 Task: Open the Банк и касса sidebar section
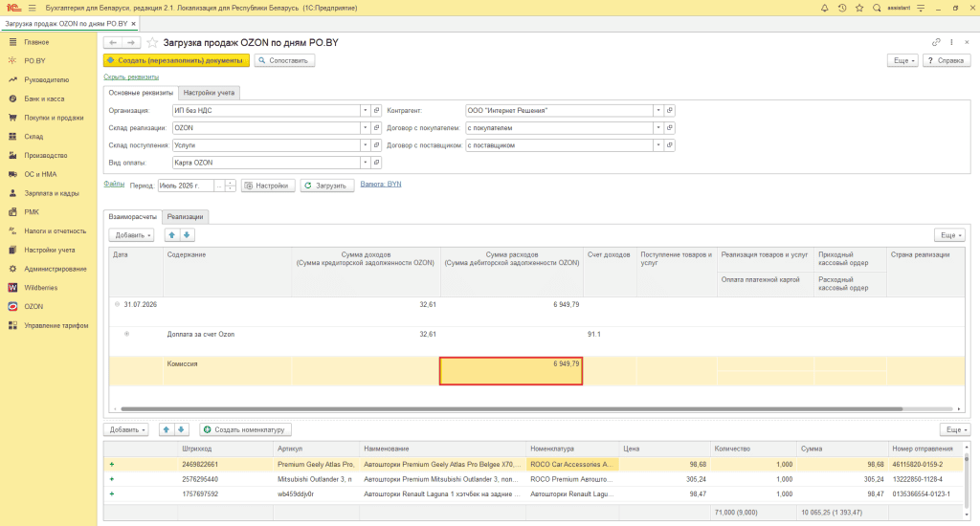(44, 99)
